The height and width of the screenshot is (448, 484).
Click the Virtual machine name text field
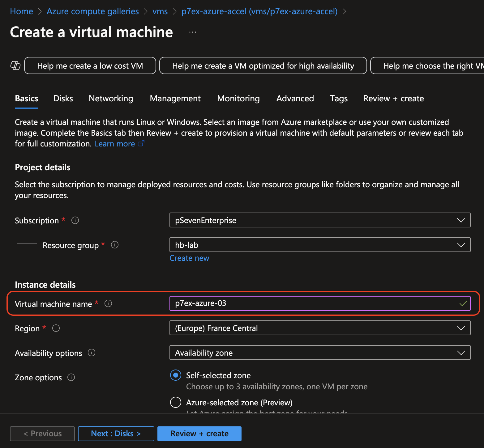tap(315, 303)
